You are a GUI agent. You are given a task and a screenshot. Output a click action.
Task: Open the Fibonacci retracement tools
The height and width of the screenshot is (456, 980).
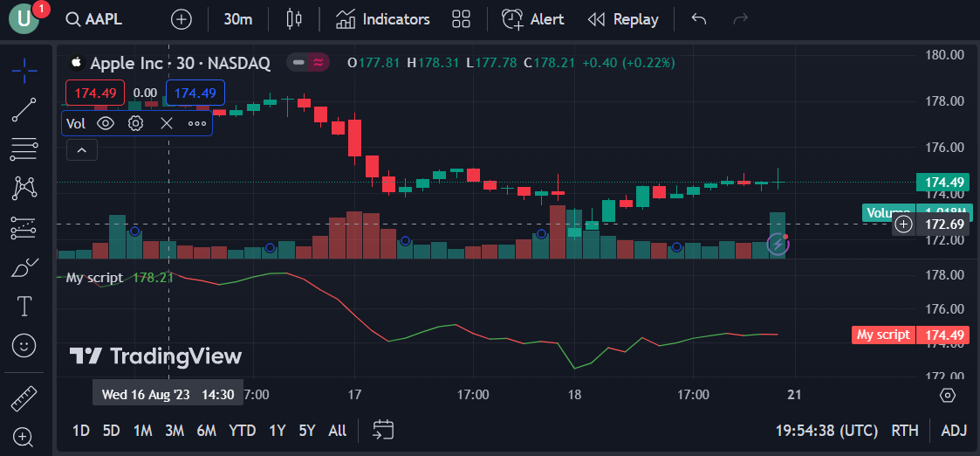tap(24, 149)
